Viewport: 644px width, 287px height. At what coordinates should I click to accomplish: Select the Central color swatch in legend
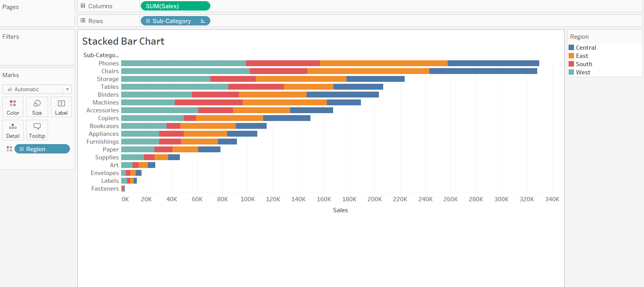pos(571,48)
